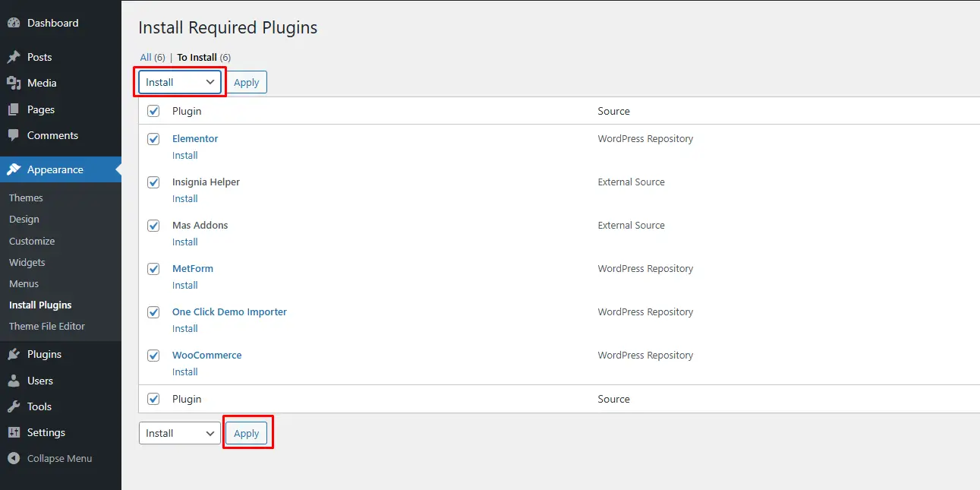
Task: Open Comments menu item
Action: click(52, 135)
